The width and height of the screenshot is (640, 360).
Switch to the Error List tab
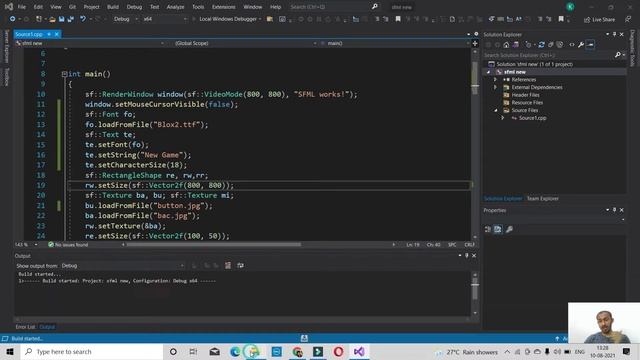(x=25, y=327)
